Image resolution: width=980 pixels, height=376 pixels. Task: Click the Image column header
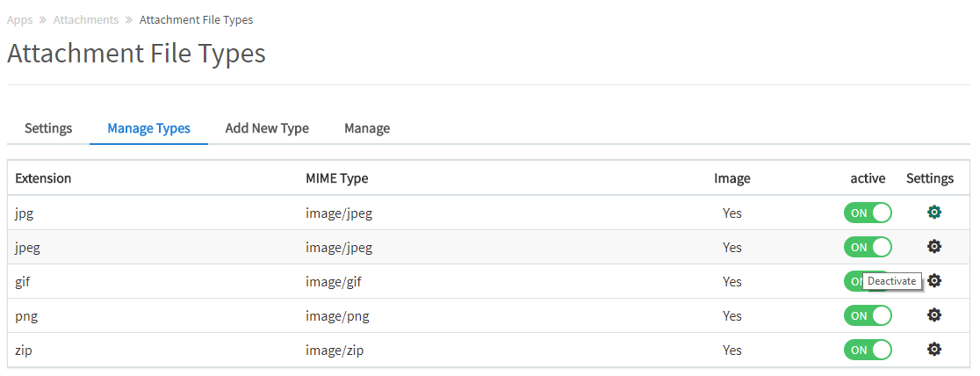tap(731, 178)
